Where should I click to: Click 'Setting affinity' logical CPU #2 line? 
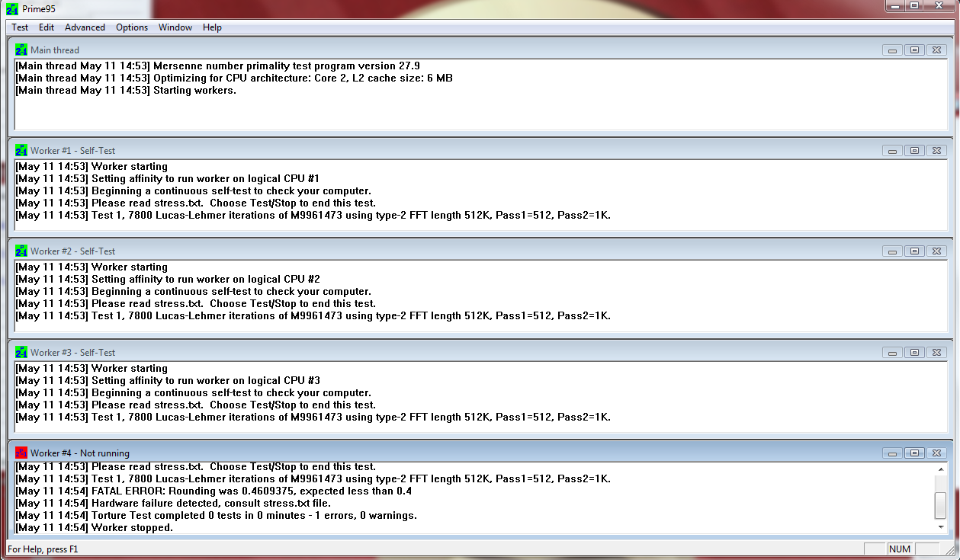point(168,280)
